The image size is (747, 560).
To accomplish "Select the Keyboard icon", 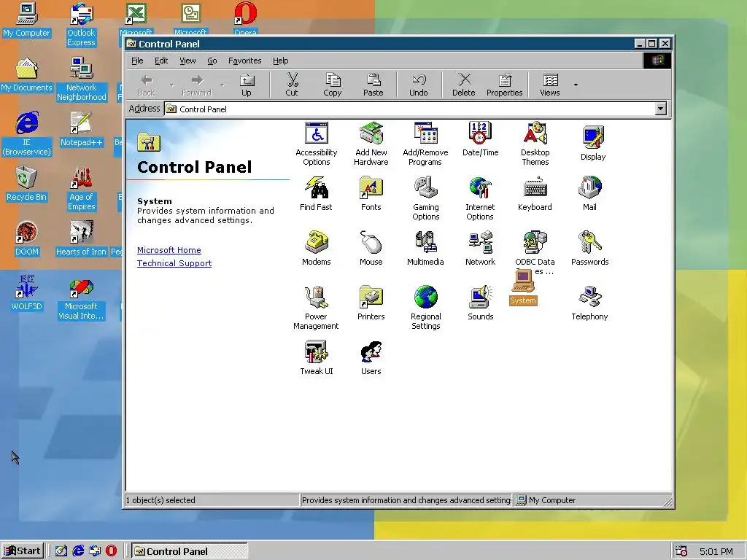I will click(535, 194).
